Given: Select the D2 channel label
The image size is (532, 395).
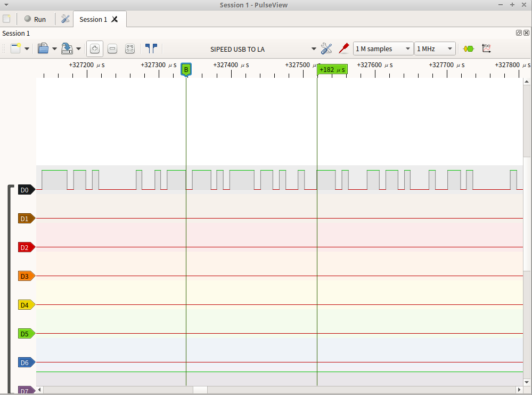Looking at the screenshot, I should pyautogui.click(x=27, y=247).
